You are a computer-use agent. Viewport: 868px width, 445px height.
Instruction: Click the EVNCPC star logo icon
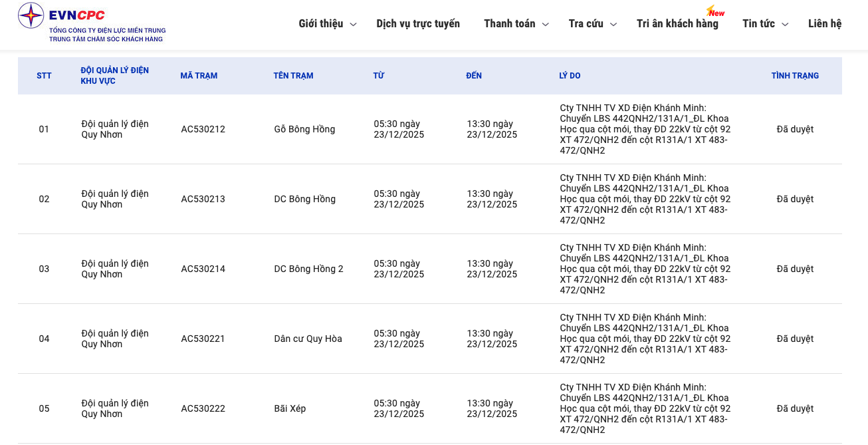click(x=31, y=15)
